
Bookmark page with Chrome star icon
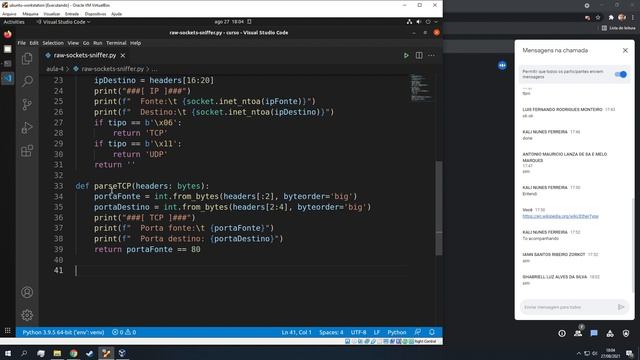pos(598,18)
